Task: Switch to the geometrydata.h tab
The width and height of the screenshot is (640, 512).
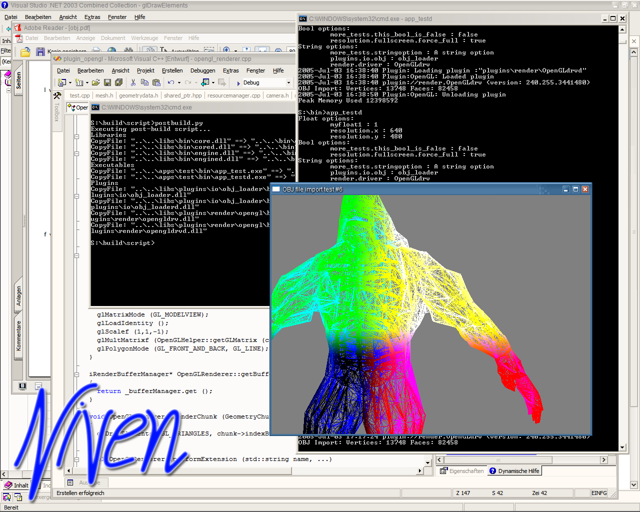Action: click(138, 96)
